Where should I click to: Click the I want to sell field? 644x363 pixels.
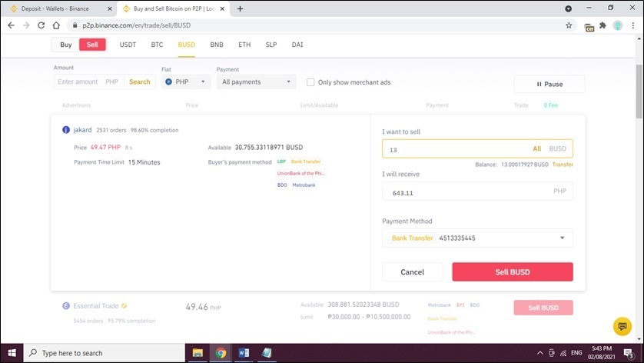477,149
